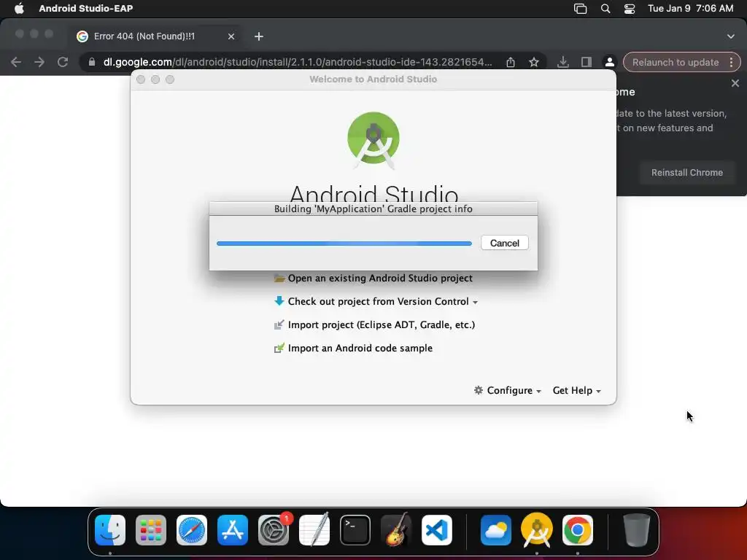The height and width of the screenshot is (560, 747).
Task: Open System Settings from the Dock
Action: pyautogui.click(x=274, y=530)
